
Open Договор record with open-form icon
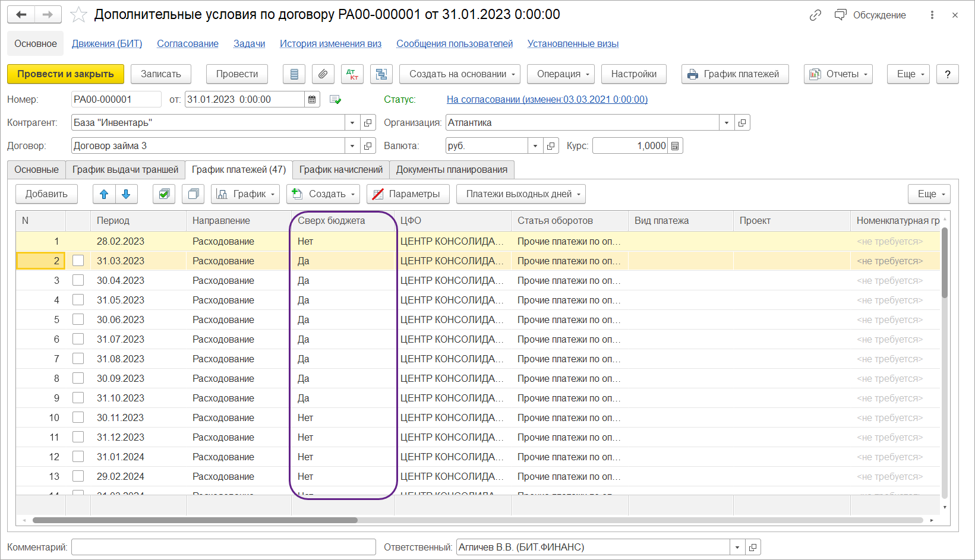coord(368,146)
